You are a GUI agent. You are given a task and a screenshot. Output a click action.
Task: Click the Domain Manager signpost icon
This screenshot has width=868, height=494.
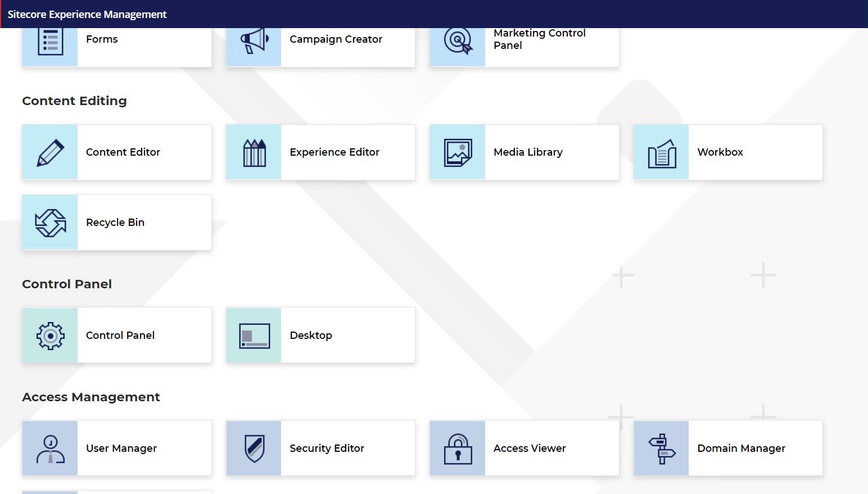[662, 448]
